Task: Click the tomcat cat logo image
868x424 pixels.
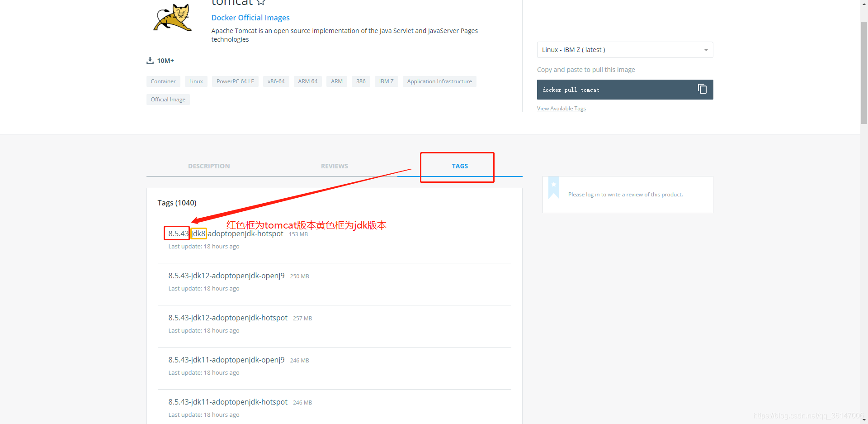Action: [173, 17]
